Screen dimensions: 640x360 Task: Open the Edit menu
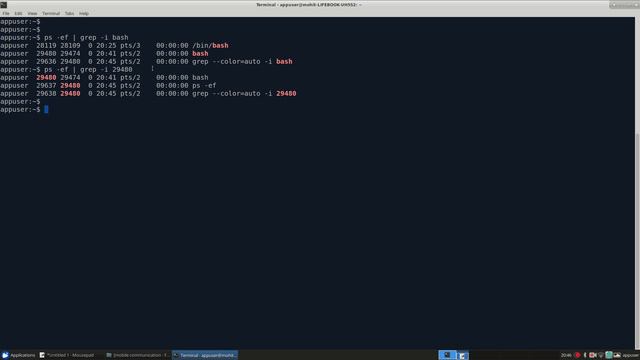click(x=18, y=13)
